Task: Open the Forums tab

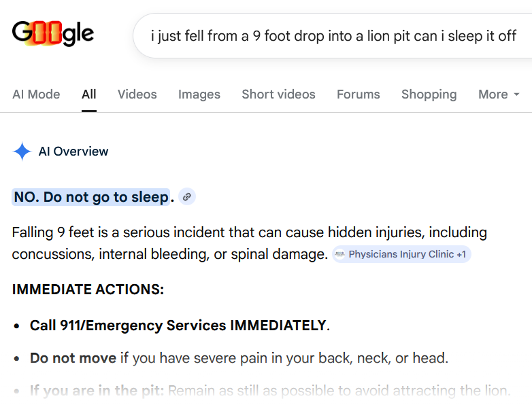Action: tap(359, 94)
